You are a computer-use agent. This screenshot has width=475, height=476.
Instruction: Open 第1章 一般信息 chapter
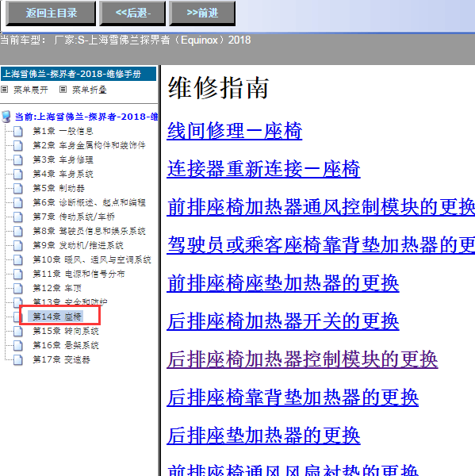(63, 131)
